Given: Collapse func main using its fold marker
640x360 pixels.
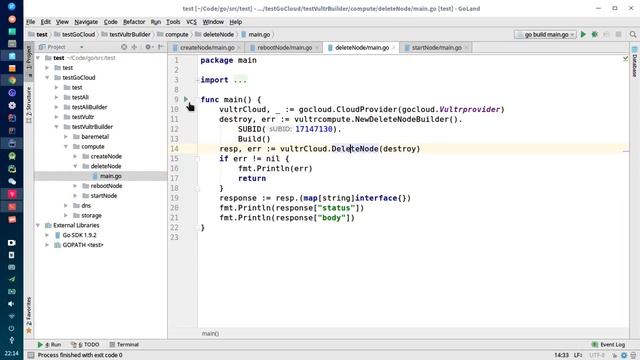Looking at the screenshot, I should tap(198, 100).
